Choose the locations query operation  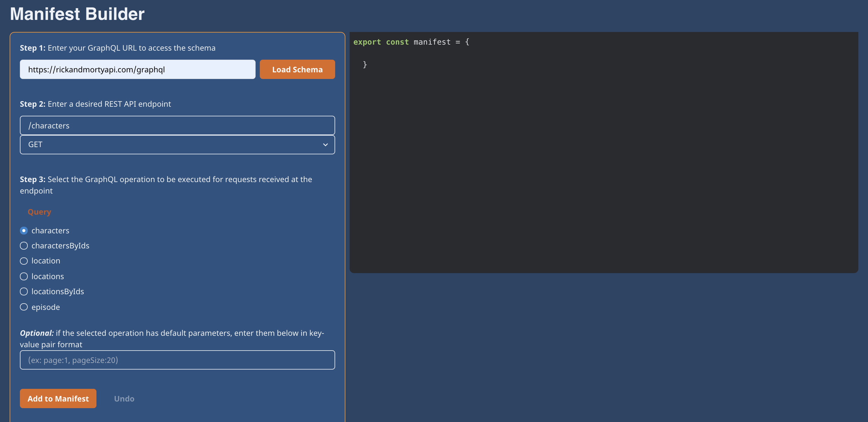tap(24, 276)
